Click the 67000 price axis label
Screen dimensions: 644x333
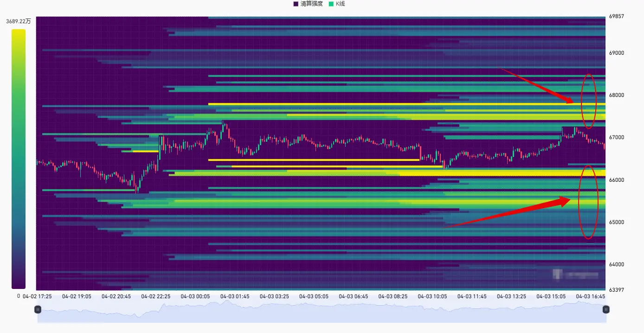[616, 137]
